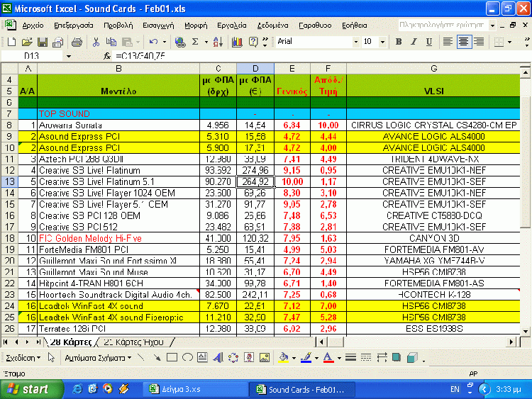Viewport: 532px width, 399px height.
Task: Choose Arrow Style on Drawing toolbar
Action: [x=382, y=357]
